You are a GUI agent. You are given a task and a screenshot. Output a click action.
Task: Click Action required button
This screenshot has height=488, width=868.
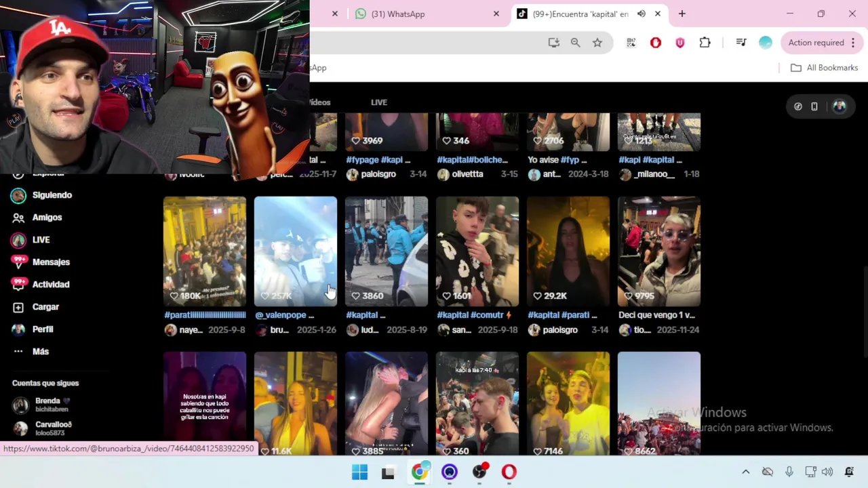(823, 43)
